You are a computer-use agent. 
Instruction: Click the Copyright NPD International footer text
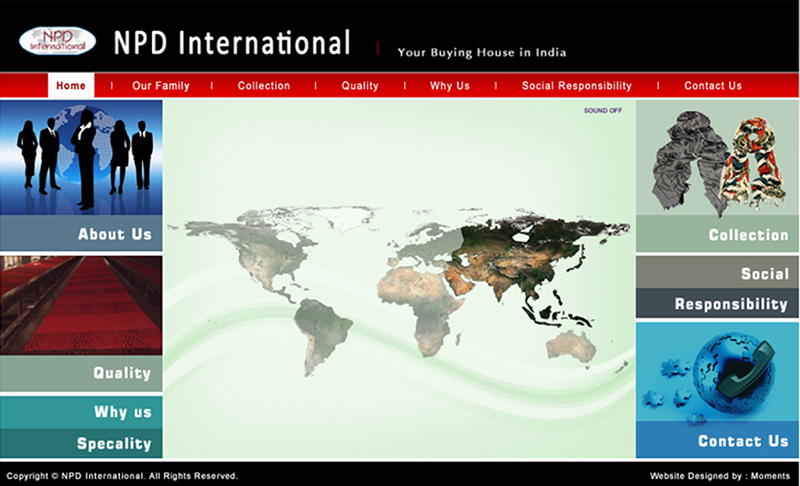click(x=122, y=476)
